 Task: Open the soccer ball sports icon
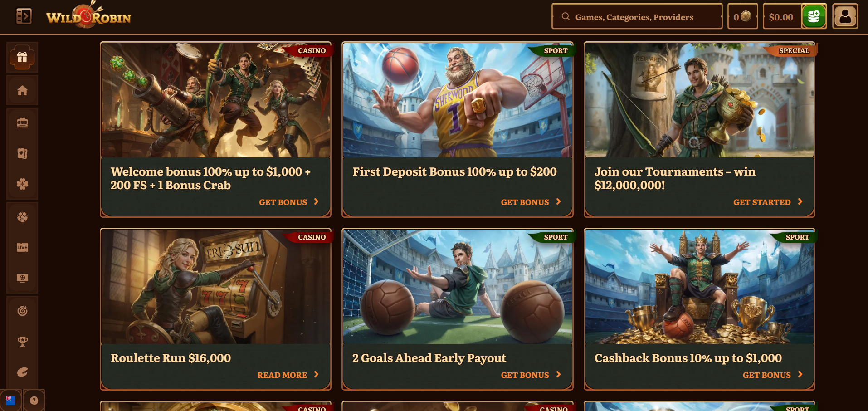pyautogui.click(x=22, y=217)
